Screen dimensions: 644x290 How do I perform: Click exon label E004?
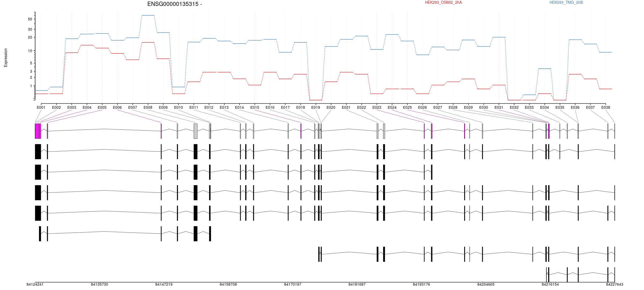pyautogui.click(x=87, y=107)
